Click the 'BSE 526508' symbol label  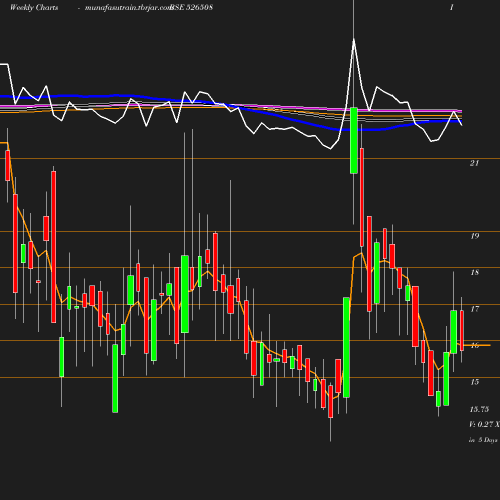pyautogui.click(x=191, y=7)
